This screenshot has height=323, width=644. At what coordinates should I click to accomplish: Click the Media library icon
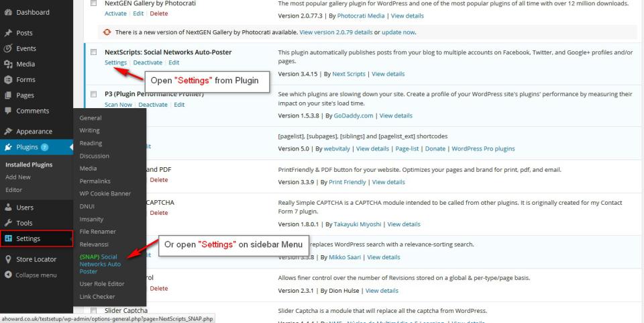pos(8,64)
